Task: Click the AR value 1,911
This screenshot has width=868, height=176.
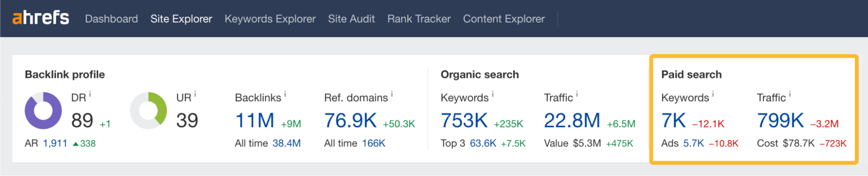Action: tap(55, 143)
